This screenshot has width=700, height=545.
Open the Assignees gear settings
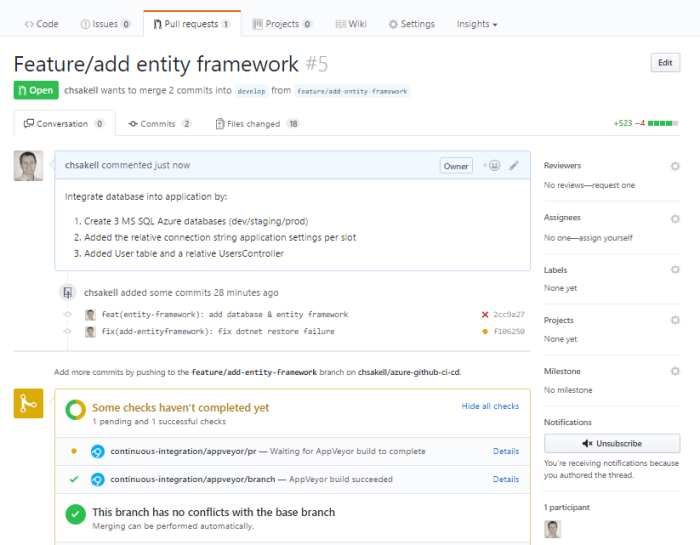[675, 218]
